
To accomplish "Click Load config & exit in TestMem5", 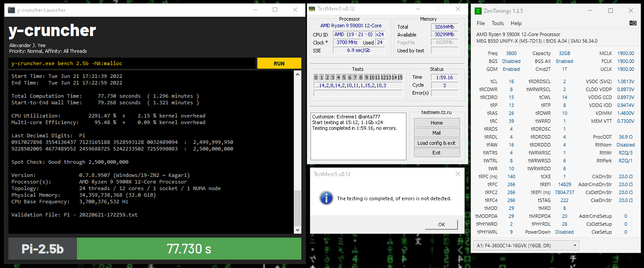I will tap(437, 143).
